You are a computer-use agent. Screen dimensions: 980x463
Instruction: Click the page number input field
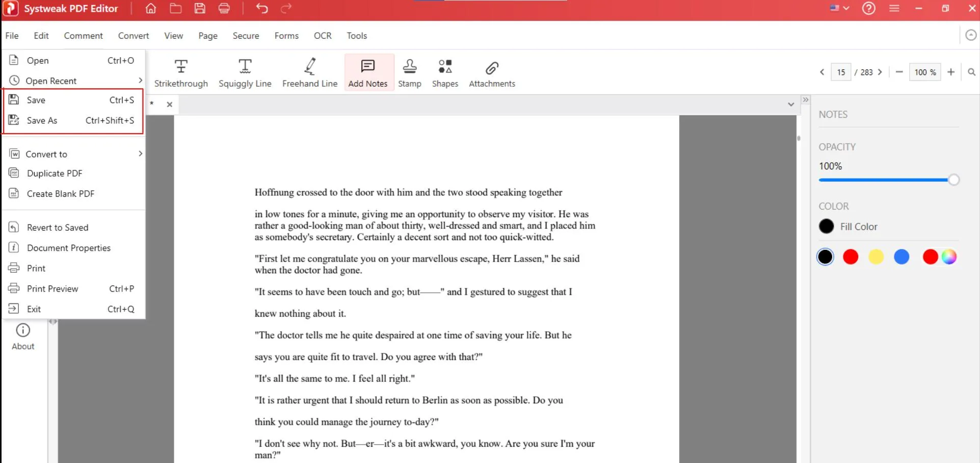click(x=840, y=72)
